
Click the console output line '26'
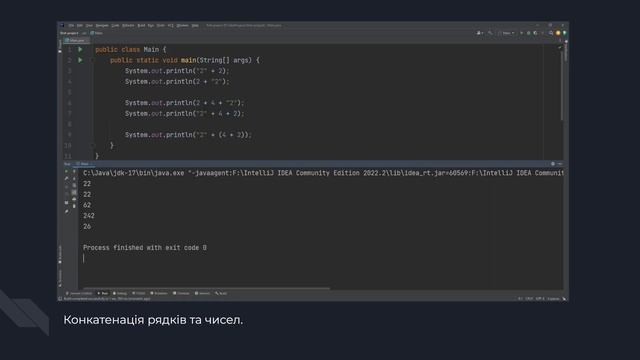tap(87, 226)
